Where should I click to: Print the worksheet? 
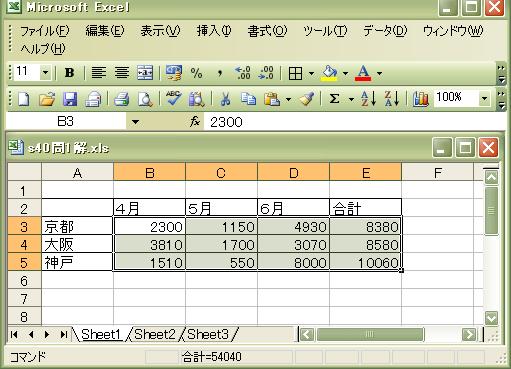121,99
